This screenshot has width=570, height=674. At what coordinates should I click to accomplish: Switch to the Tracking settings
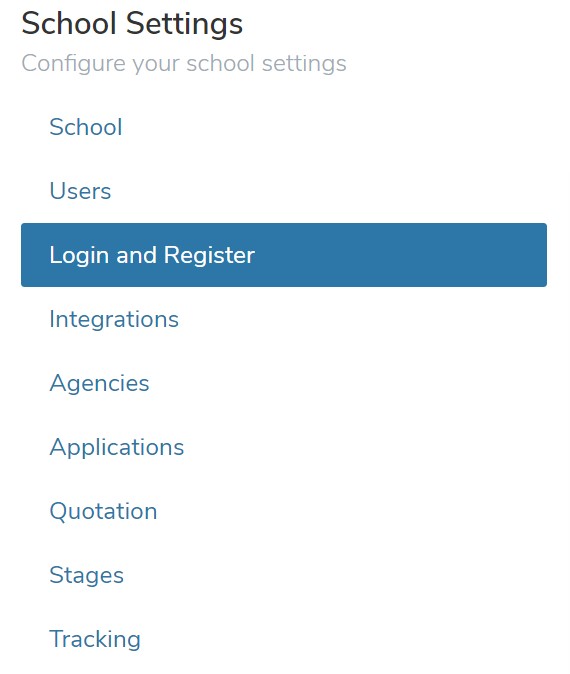coord(284,639)
